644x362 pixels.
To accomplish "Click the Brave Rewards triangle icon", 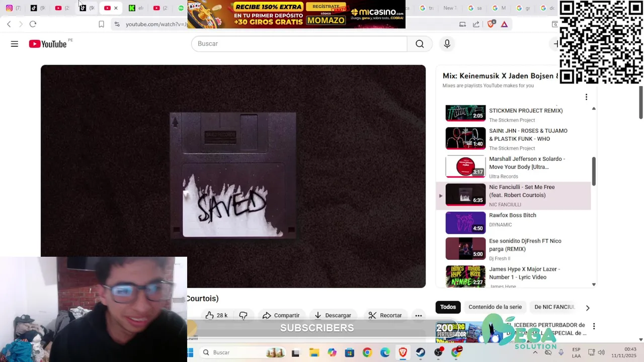I will [504, 24].
